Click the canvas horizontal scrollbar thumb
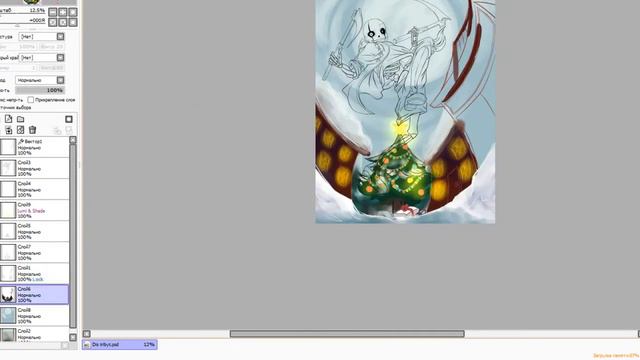 [347, 334]
